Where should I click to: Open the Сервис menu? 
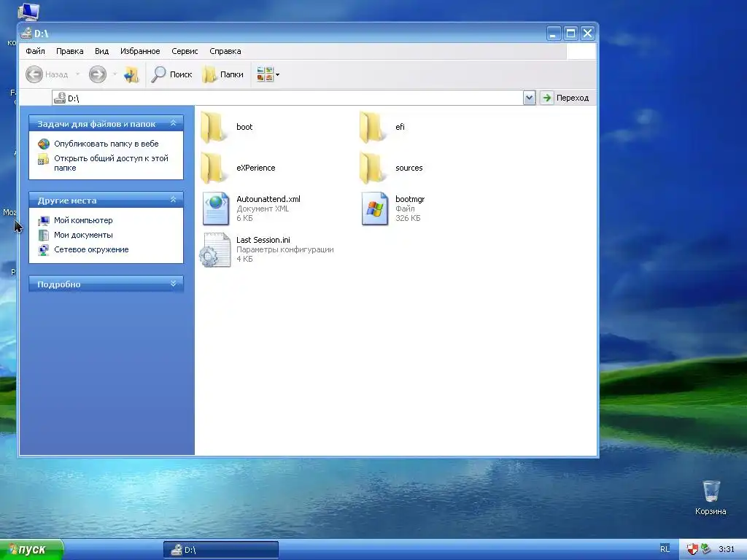click(185, 51)
